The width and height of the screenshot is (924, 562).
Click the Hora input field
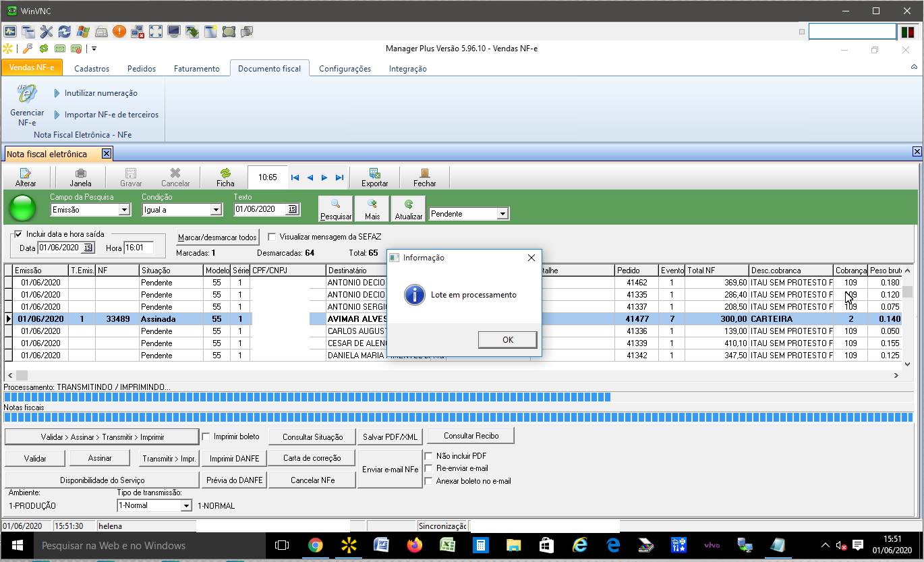pos(138,248)
